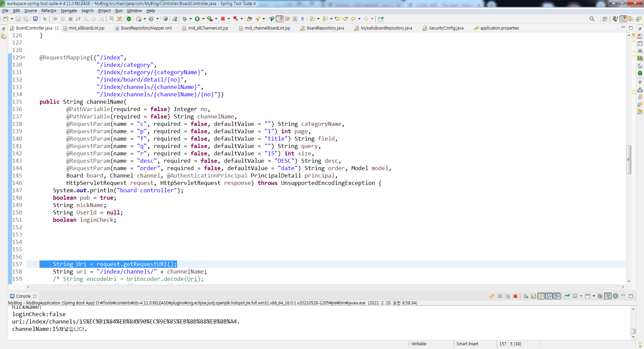
Task: Open the Refactor menu
Action: point(49,11)
